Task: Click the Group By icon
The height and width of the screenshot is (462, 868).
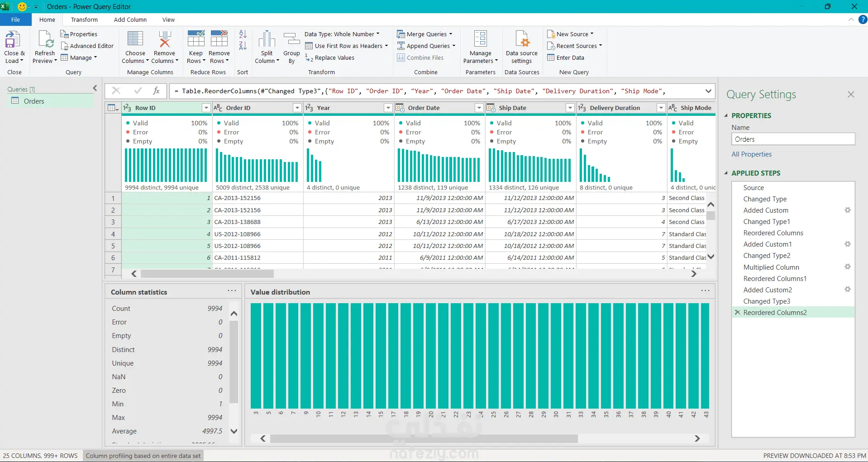Action: tap(291, 39)
